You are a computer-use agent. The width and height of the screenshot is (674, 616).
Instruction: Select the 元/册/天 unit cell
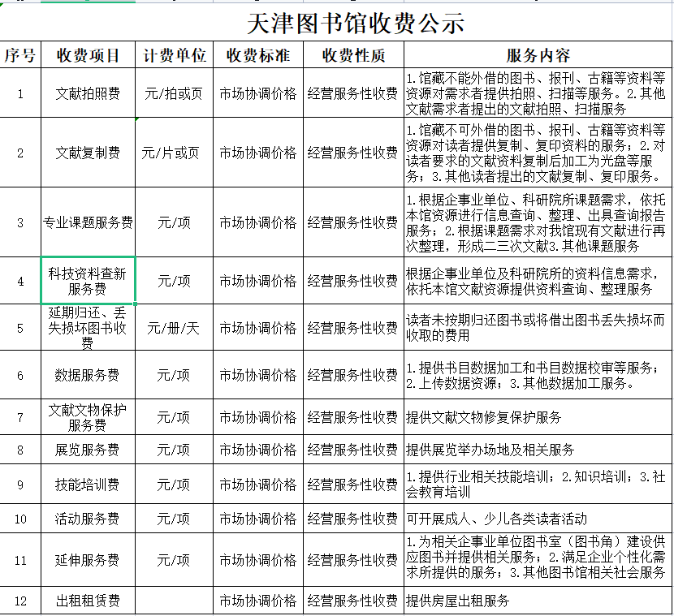pyautogui.click(x=174, y=328)
